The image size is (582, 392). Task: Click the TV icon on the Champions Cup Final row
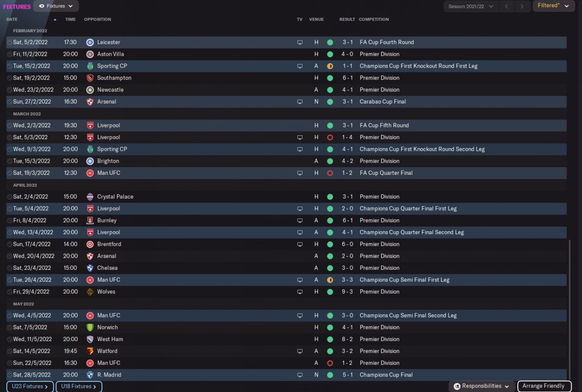point(300,375)
